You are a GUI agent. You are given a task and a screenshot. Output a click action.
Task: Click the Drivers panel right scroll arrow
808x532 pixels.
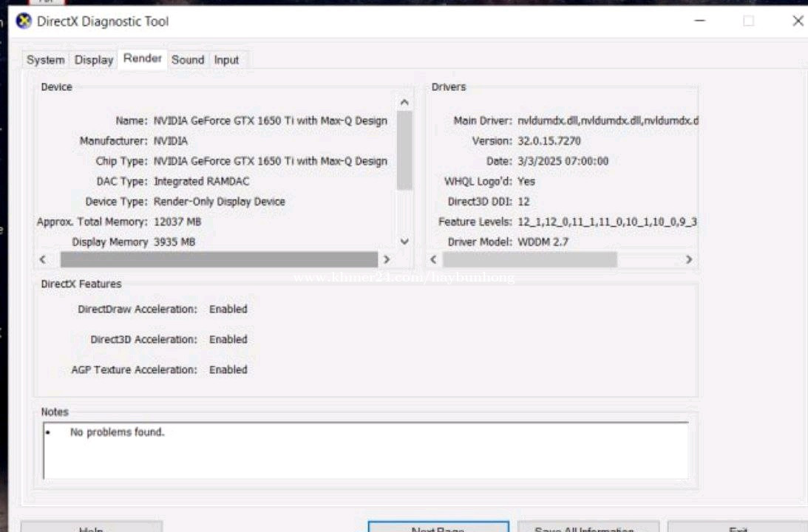point(689,259)
